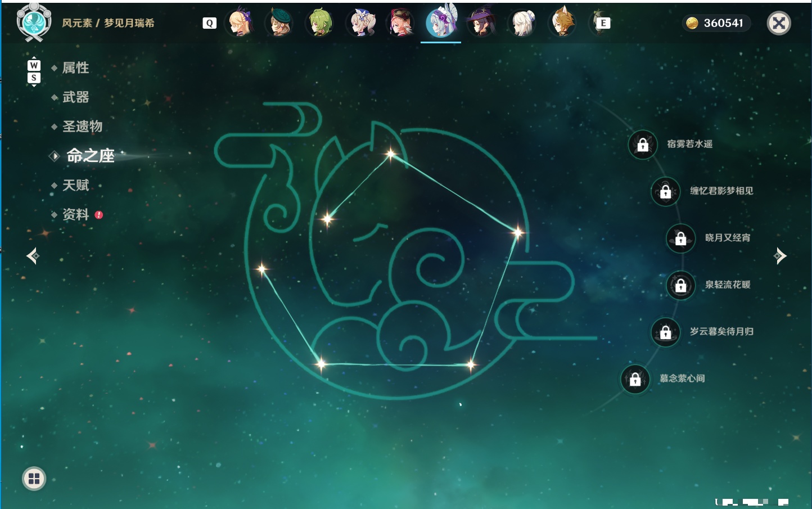Click the Q key previous-character button
Screen dimensions: 812x509
(209, 23)
